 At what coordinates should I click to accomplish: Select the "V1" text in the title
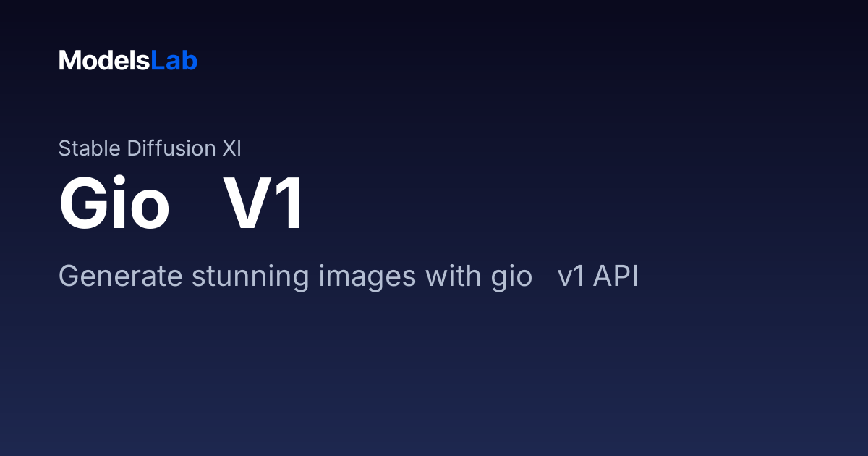coord(263,205)
